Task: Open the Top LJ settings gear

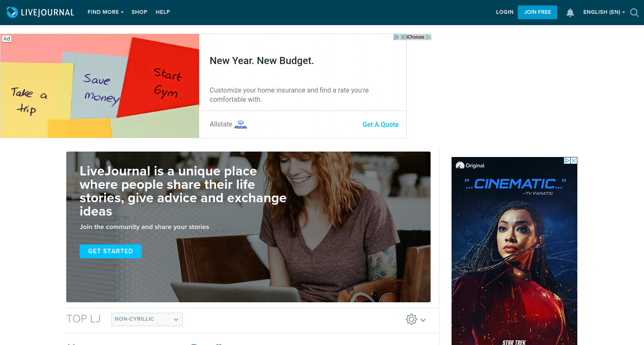Action: tap(411, 319)
